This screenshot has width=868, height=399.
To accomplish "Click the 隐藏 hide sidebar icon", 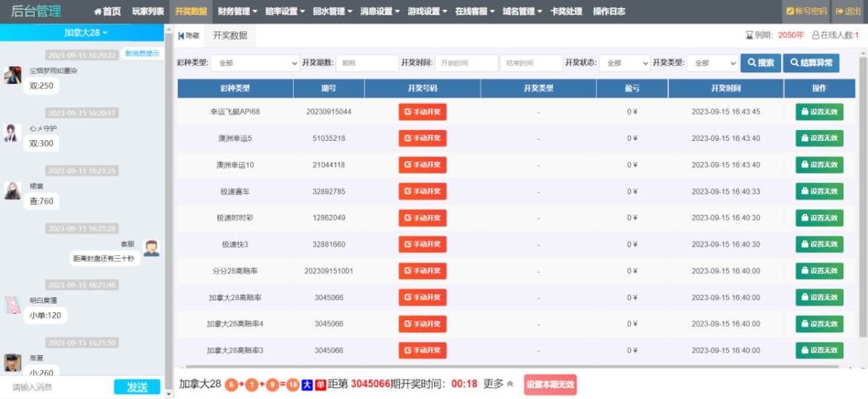I will 189,35.
